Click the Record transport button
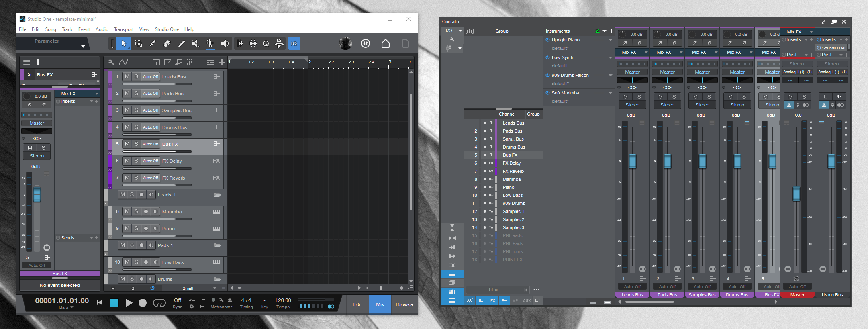868x329 pixels. 143,303
